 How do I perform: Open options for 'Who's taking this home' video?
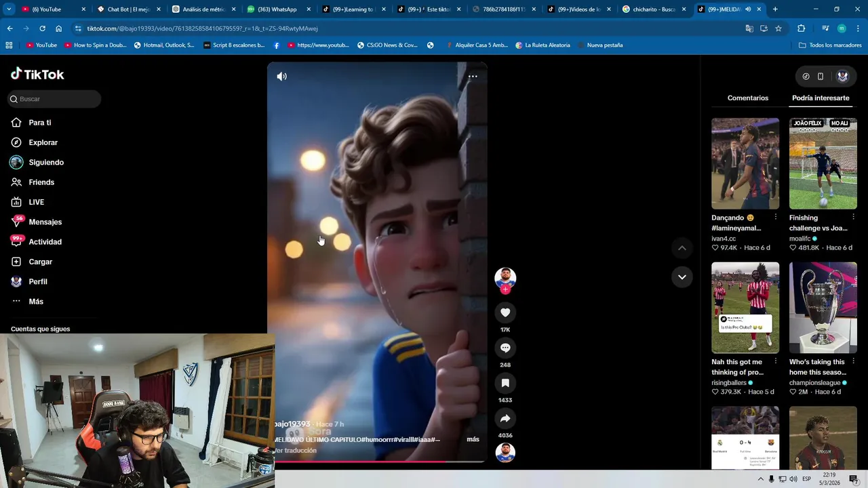[853, 362]
